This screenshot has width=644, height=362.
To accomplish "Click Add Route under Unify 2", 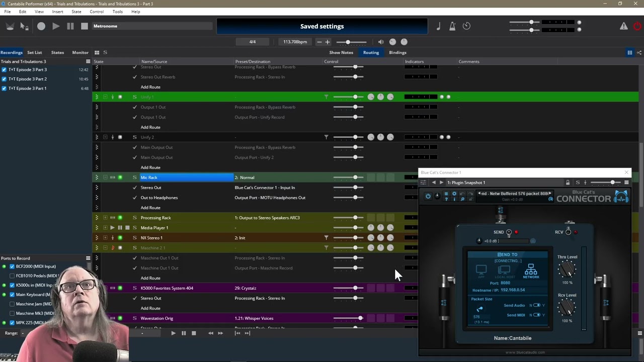I will [150, 167].
